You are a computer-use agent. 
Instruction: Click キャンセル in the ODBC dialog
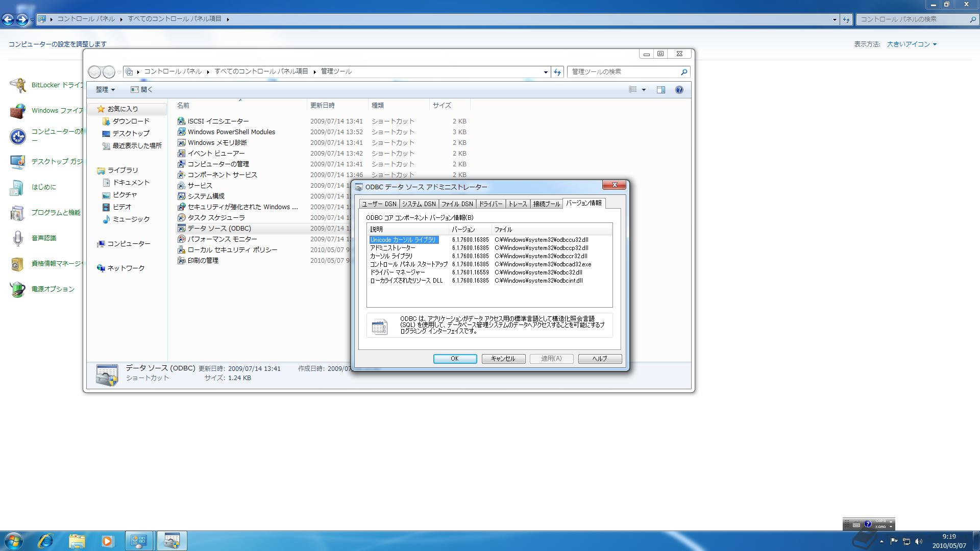(503, 359)
